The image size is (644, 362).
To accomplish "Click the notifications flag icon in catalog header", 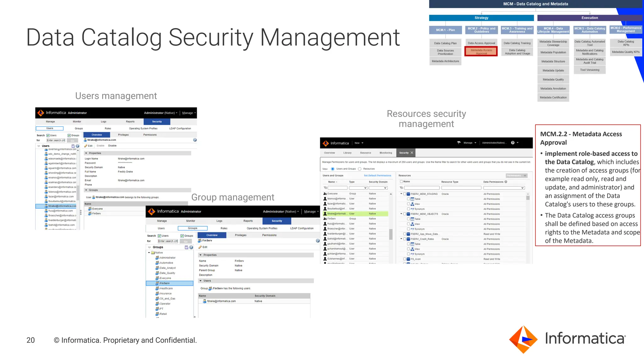I will [x=459, y=143].
